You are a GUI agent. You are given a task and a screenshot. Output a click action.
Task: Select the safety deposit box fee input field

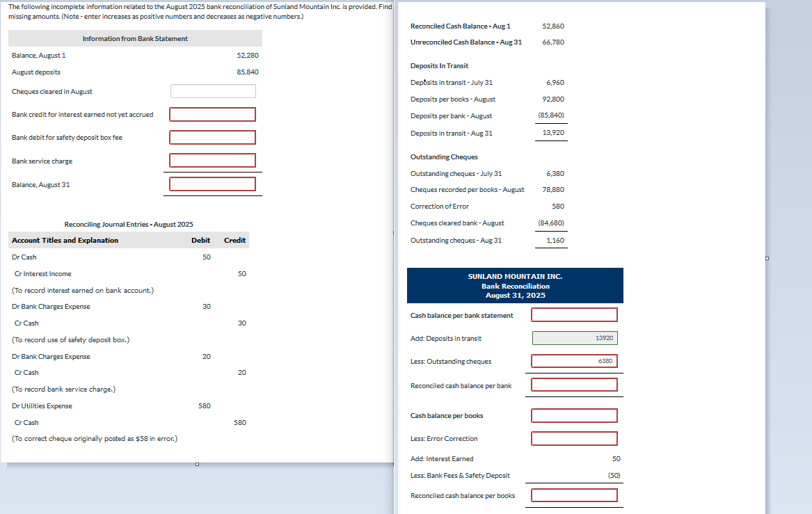pyautogui.click(x=212, y=137)
